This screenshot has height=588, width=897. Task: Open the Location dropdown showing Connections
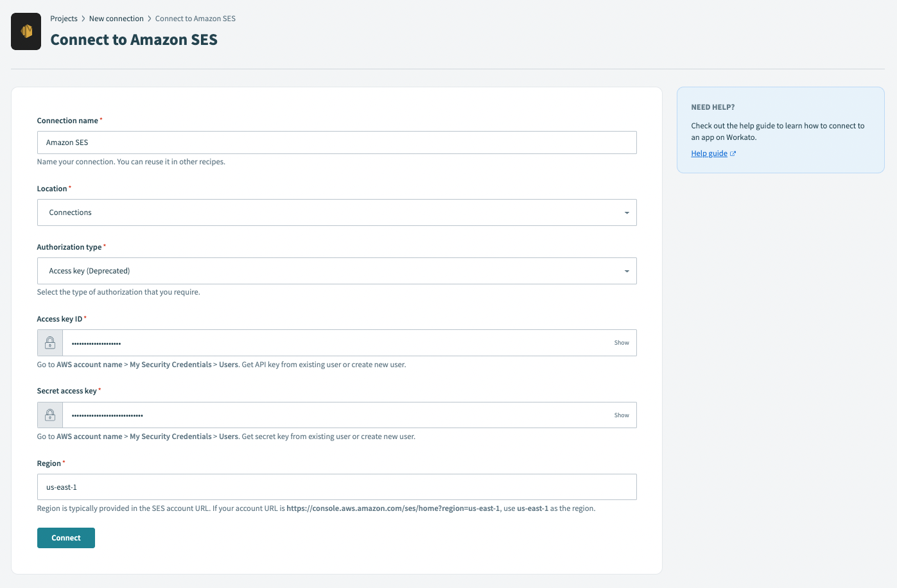(336, 212)
